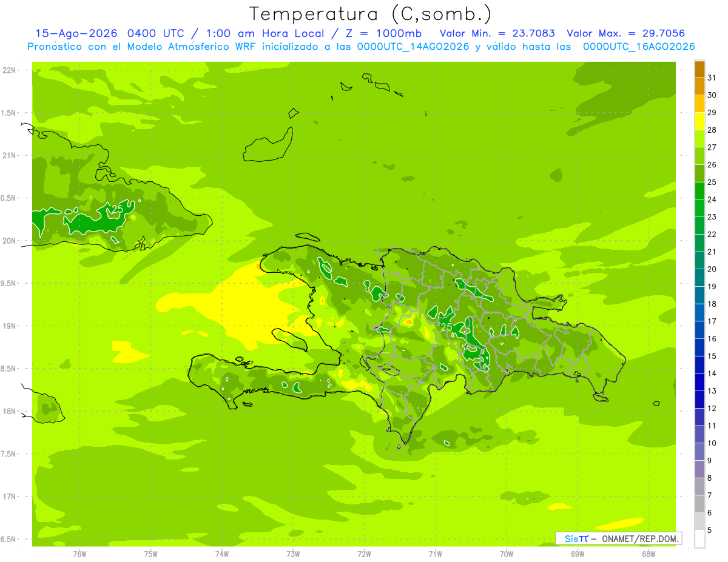
Task: Click the 25 contour label over Dominican Republic
Action: tap(446, 327)
